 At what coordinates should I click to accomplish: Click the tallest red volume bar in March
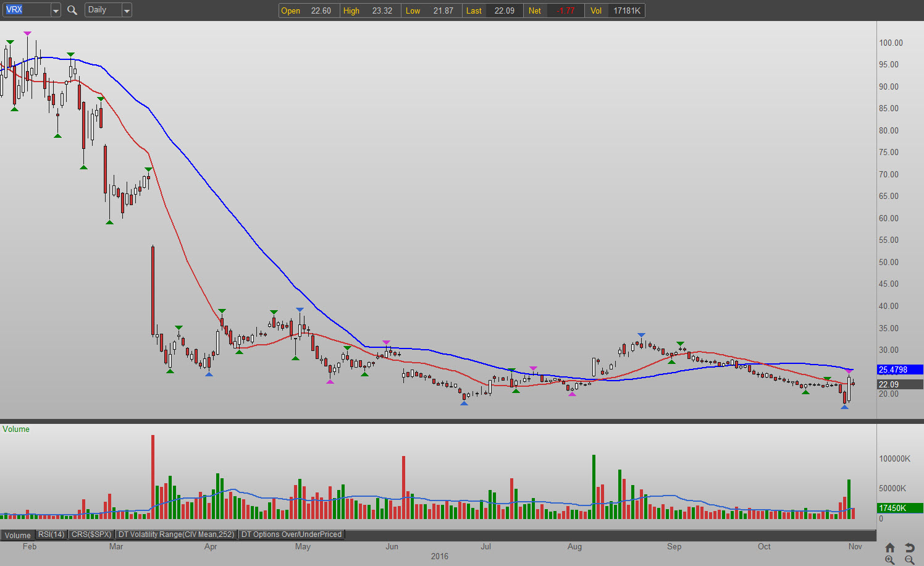153,476
